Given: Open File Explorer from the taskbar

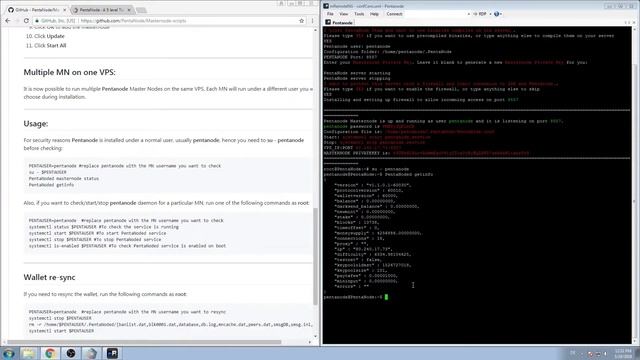Looking at the screenshot, I should [x=29, y=353].
